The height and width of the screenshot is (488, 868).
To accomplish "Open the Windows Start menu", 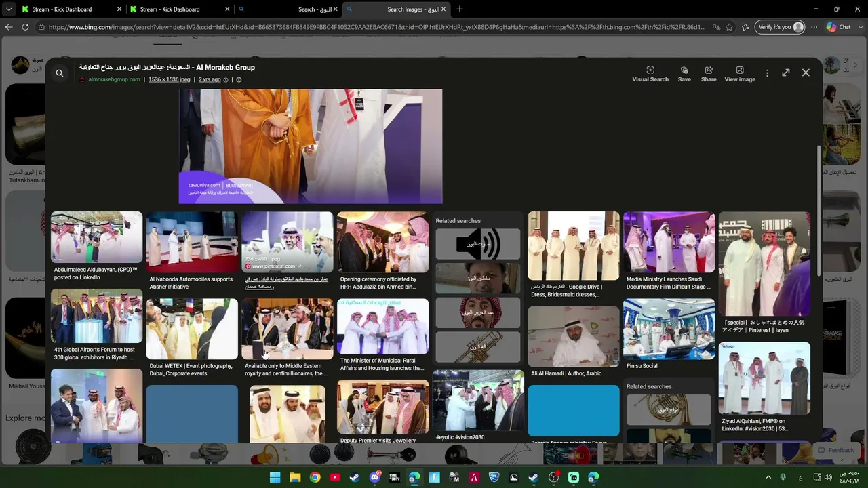I will pyautogui.click(x=275, y=477).
